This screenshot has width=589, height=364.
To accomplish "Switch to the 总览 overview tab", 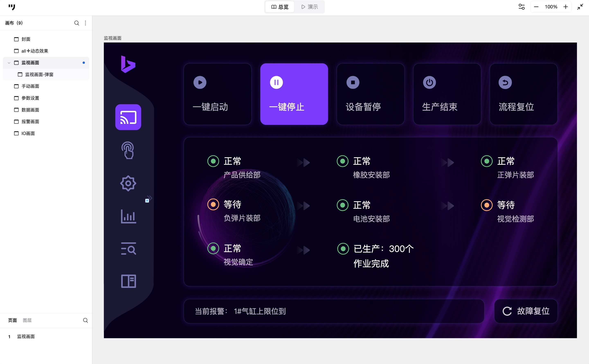I will pyautogui.click(x=280, y=7).
